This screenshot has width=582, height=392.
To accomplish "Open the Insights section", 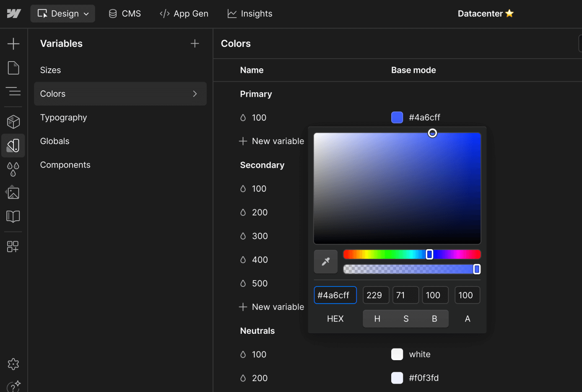I will coord(249,13).
